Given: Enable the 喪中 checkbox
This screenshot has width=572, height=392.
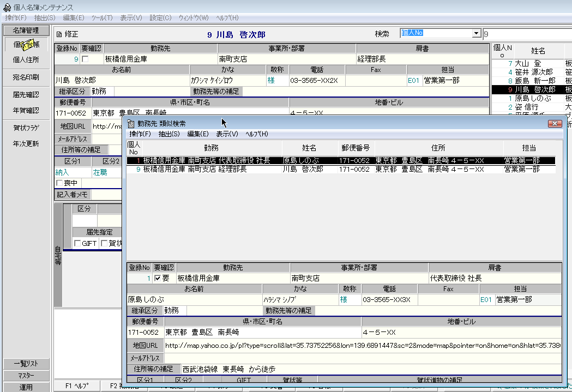Looking at the screenshot, I should tap(59, 183).
